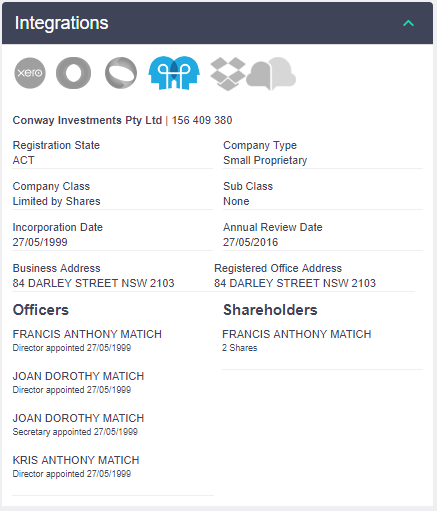Click the Annual Review Date 27/05/2016

click(x=250, y=242)
